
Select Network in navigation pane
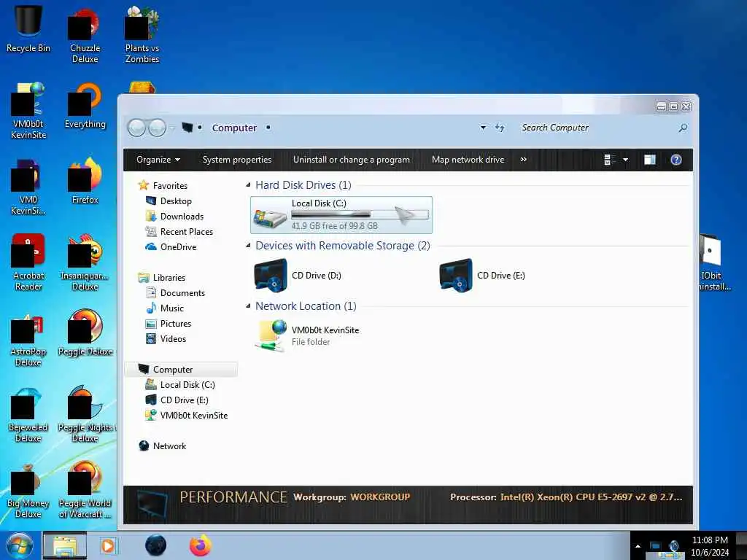pyautogui.click(x=163, y=446)
